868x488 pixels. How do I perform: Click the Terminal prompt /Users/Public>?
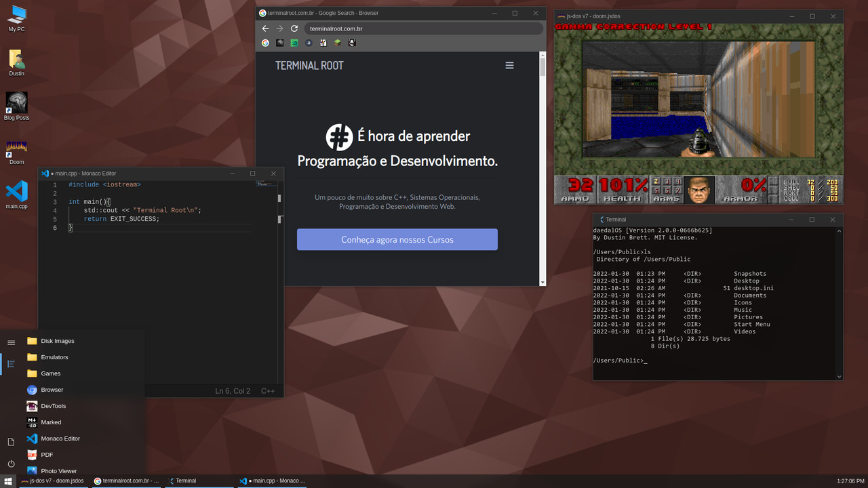tap(618, 361)
